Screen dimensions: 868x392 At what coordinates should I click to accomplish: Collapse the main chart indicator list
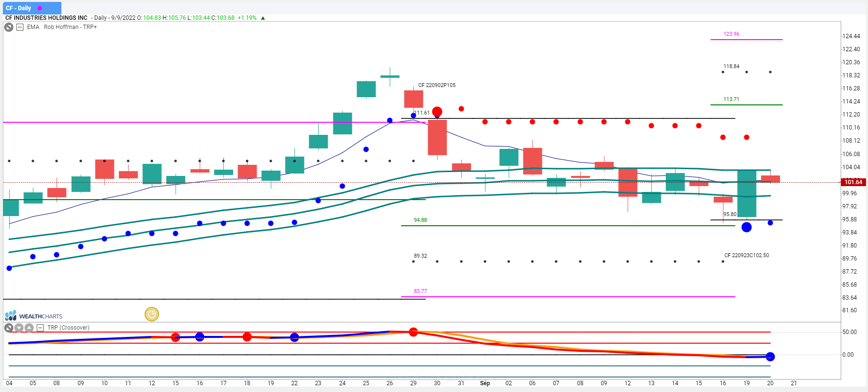tap(20, 27)
